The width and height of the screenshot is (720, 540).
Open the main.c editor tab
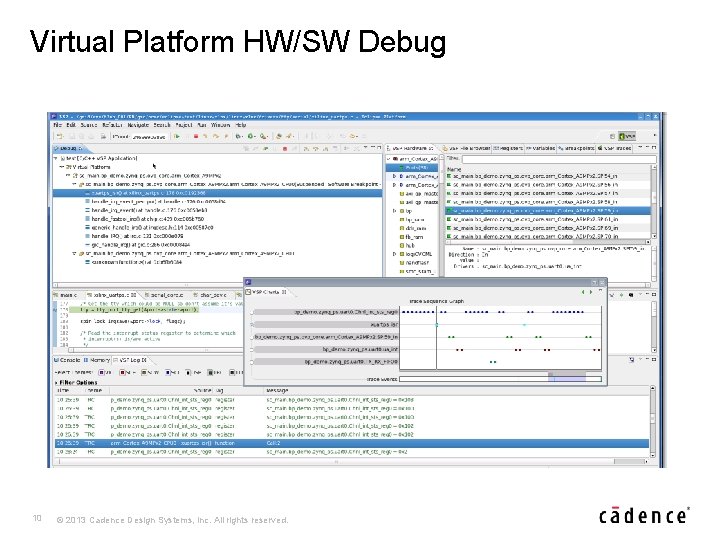click(67, 295)
